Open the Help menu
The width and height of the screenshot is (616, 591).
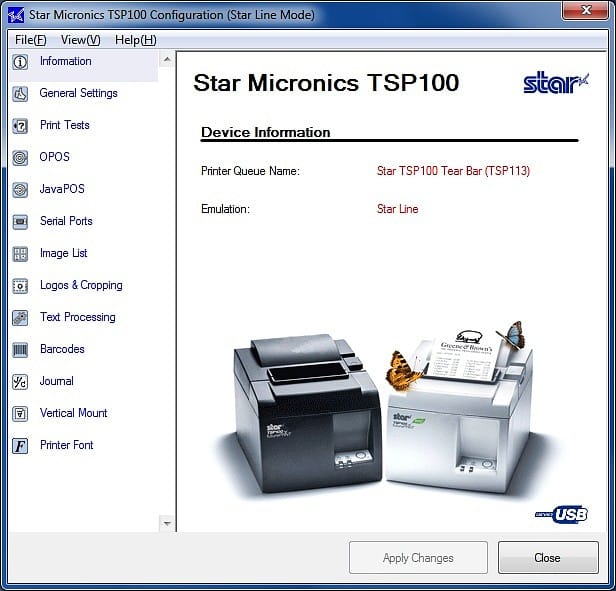(136, 40)
